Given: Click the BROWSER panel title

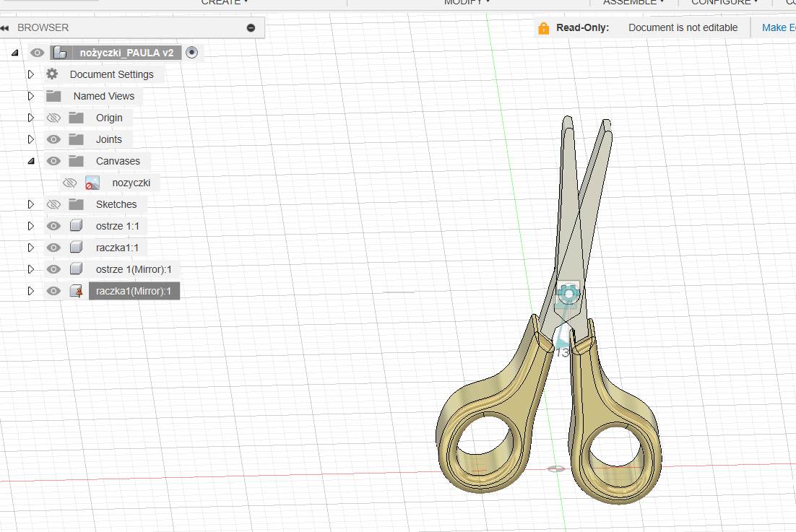Looking at the screenshot, I should (x=43, y=28).
